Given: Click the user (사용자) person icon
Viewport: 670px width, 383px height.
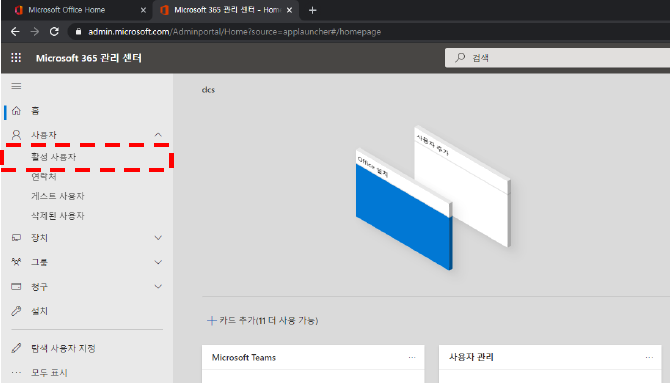Looking at the screenshot, I should (x=16, y=135).
